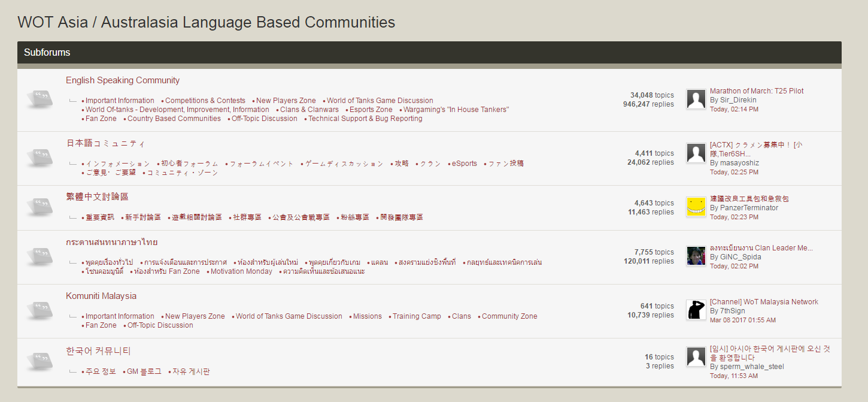The width and height of the screenshot is (868, 402).
Task: Go to Competitions & Contests subforum
Action: [205, 101]
